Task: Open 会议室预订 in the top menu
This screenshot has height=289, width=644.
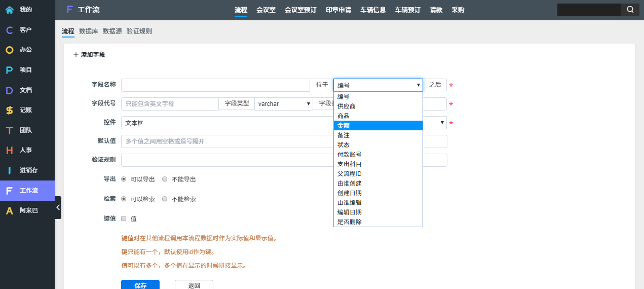Action: (300, 10)
